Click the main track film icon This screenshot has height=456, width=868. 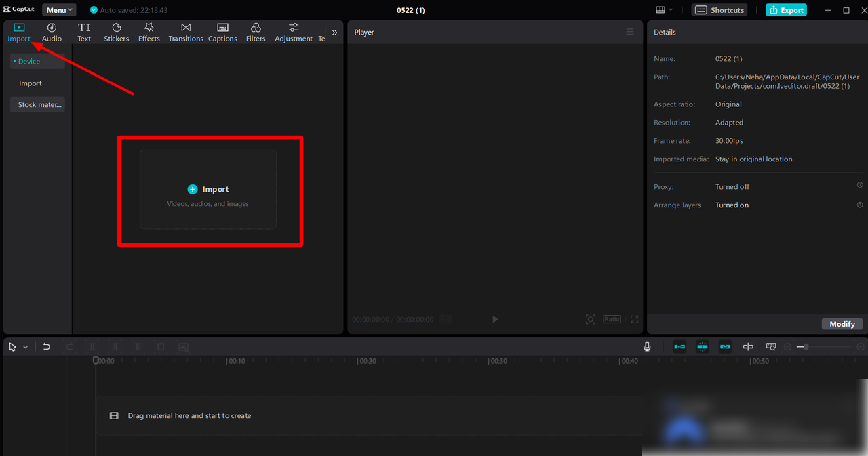tap(114, 416)
